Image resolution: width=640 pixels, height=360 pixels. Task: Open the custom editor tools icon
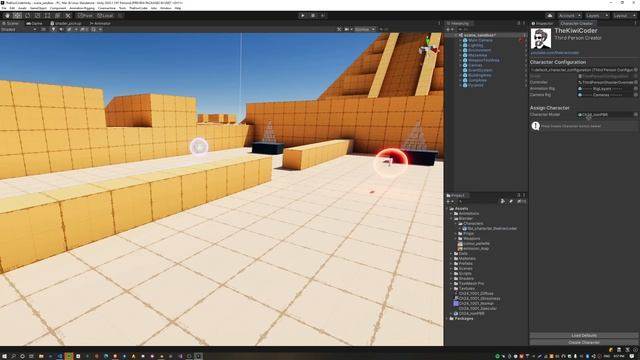[68, 16]
